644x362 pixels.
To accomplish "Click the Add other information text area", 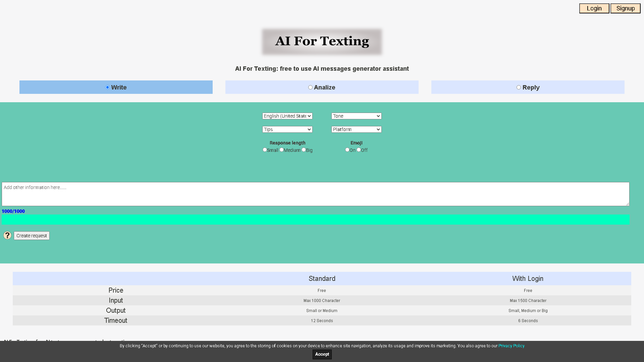I will [x=315, y=194].
